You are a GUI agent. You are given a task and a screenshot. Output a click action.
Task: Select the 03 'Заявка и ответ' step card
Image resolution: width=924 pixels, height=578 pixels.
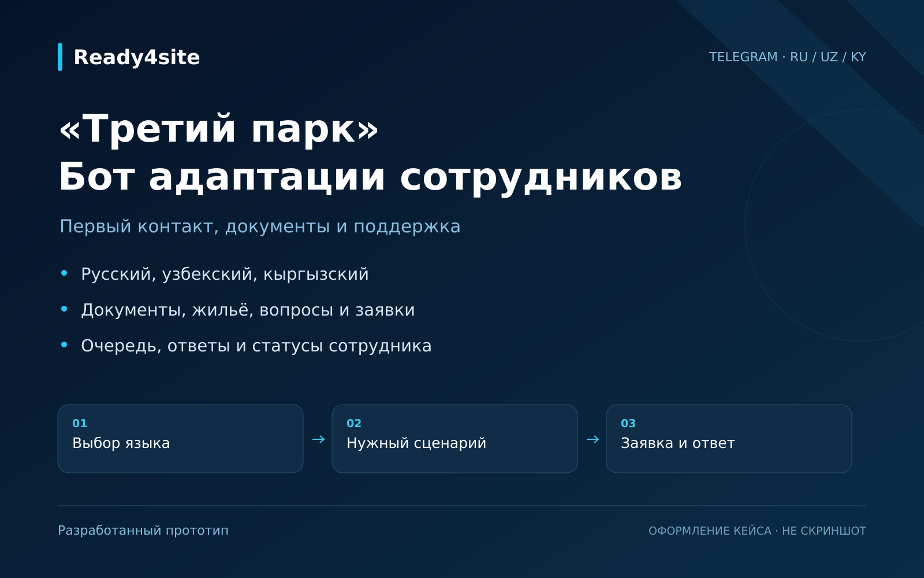pyautogui.click(x=729, y=439)
